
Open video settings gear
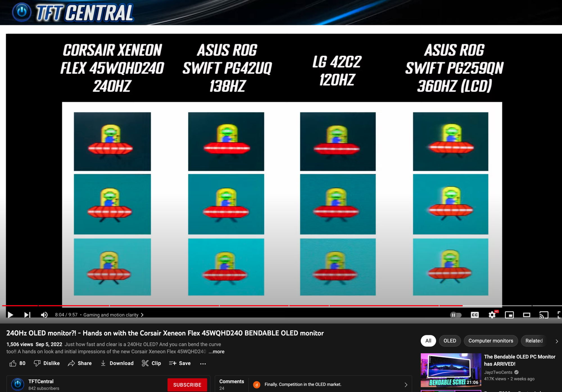pyautogui.click(x=492, y=315)
